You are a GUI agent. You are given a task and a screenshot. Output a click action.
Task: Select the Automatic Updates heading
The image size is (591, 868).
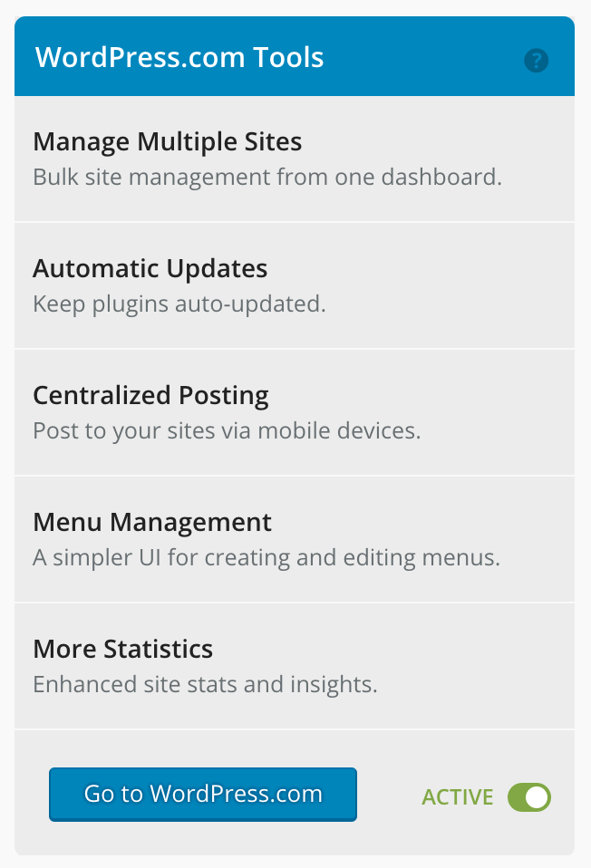point(150,268)
